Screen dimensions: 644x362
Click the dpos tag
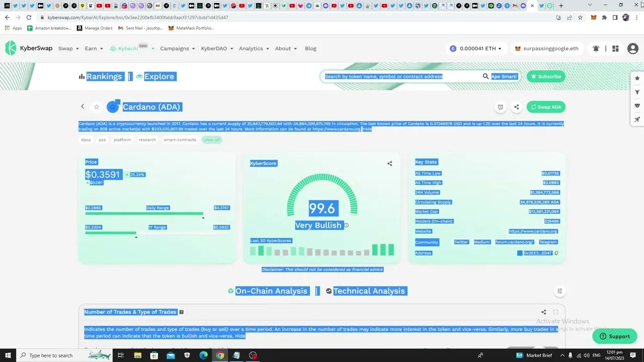[86, 140]
